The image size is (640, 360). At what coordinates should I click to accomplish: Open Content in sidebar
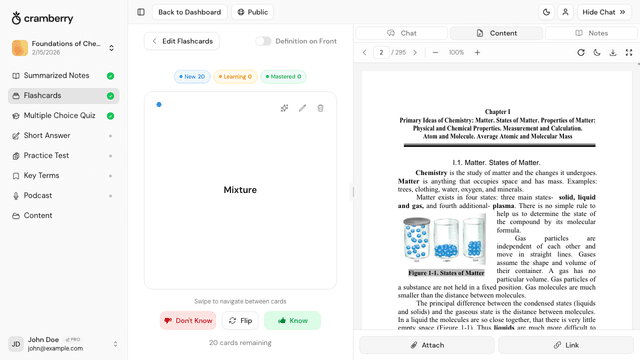[x=64, y=216]
